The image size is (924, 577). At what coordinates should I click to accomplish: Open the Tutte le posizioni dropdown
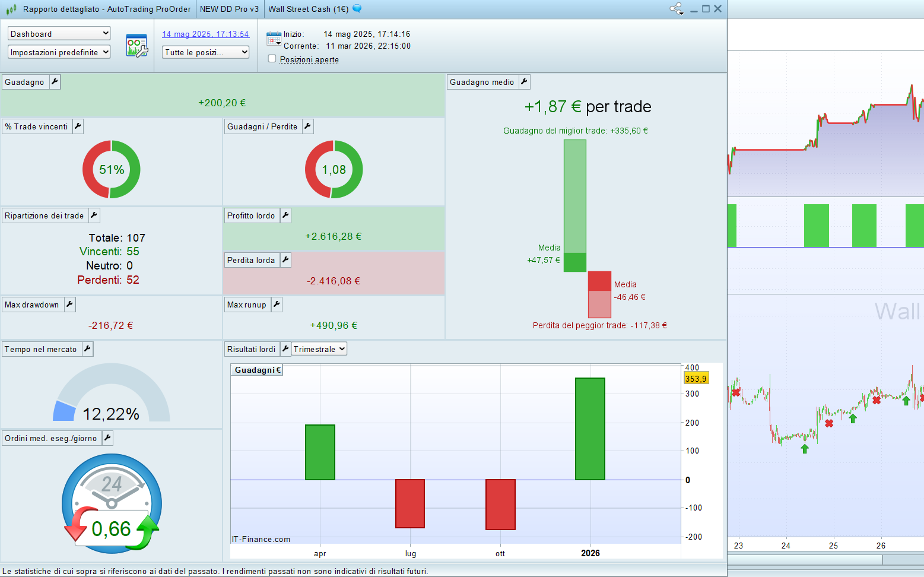tap(205, 52)
